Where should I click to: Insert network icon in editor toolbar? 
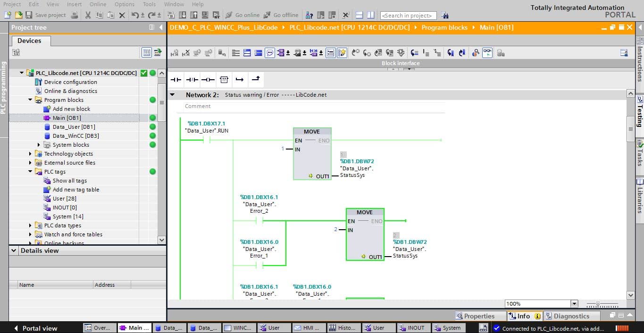tap(174, 53)
